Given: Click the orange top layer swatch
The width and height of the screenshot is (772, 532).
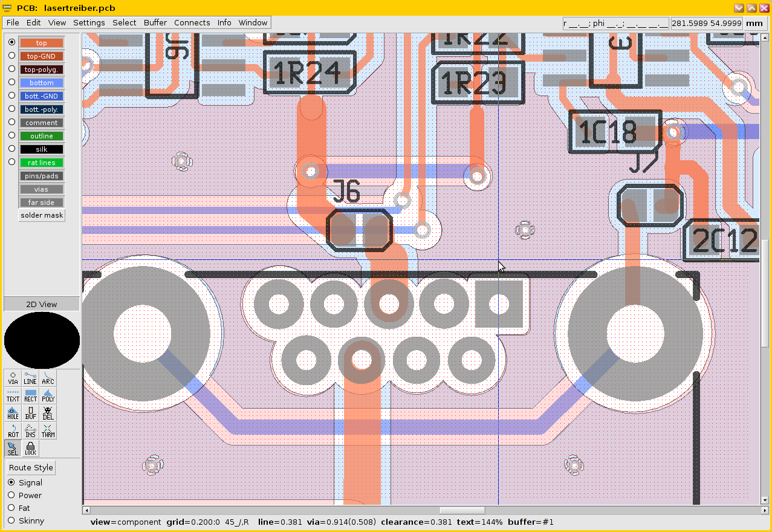Looking at the screenshot, I should pyautogui.click(x=41, y=43).
